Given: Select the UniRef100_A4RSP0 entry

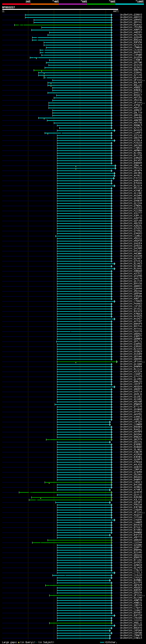Looking at the screenshot, I should [x=131, y=32].
